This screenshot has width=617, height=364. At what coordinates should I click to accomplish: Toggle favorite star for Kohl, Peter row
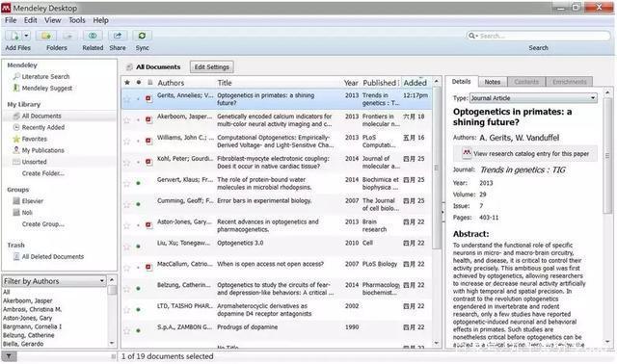click(127, 163)
